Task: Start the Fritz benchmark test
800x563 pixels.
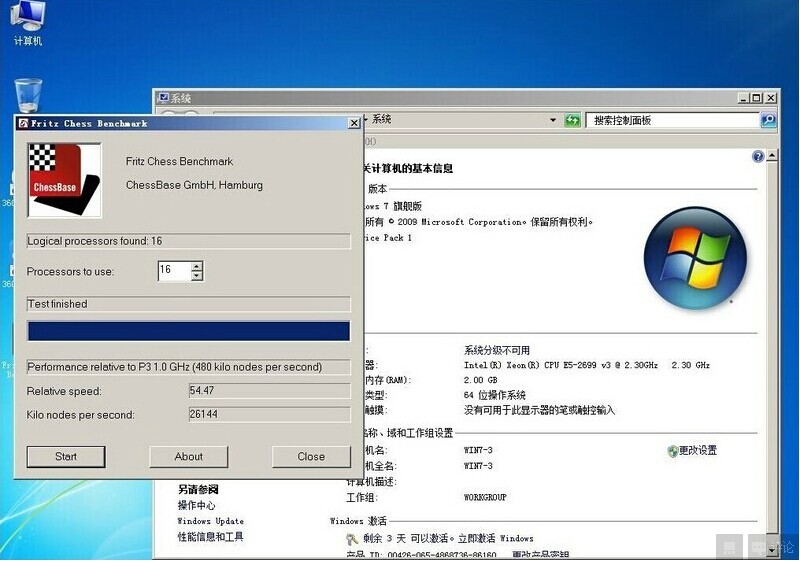Action: (66, 457)
